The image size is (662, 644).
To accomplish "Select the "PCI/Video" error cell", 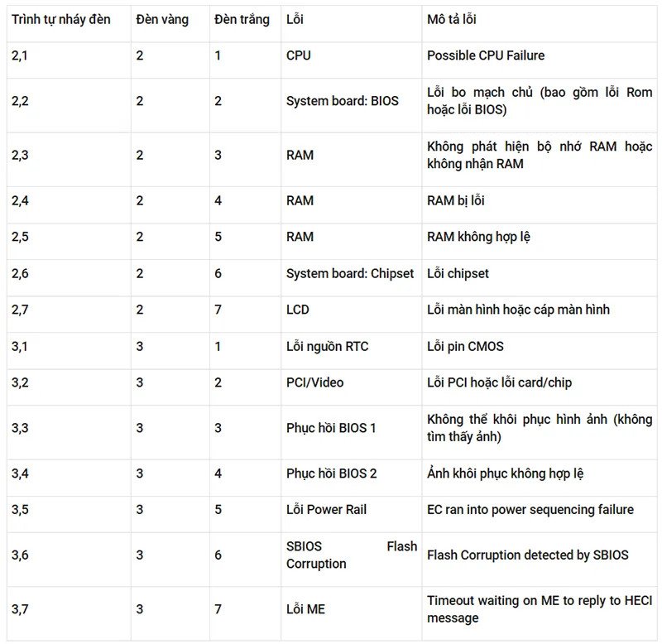I will click(x=314, y=382).
